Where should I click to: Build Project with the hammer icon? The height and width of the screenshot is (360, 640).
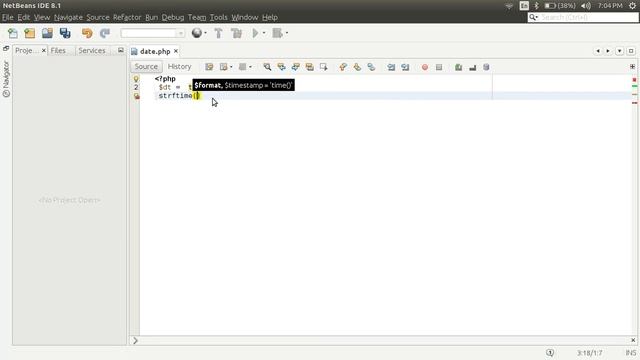(218, 33)
